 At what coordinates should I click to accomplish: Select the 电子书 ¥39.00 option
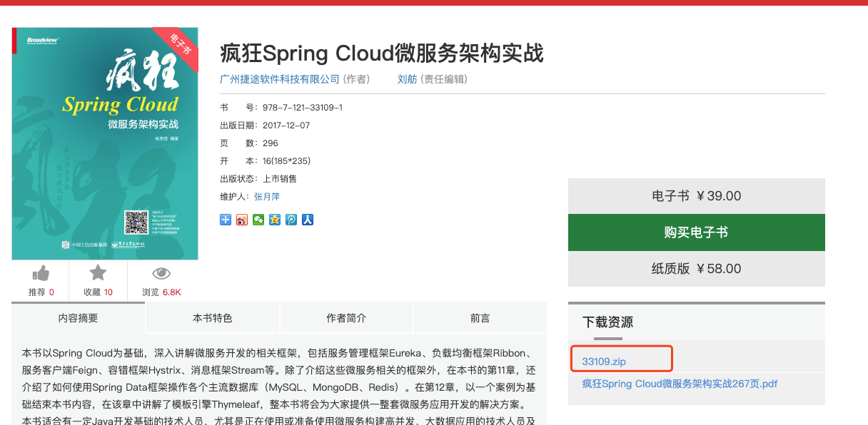[x=696, y=196]
